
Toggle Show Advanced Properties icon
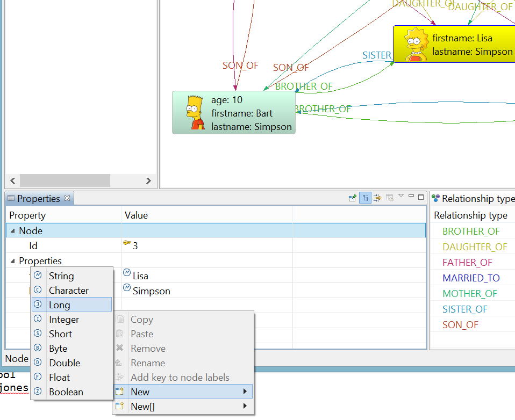coord(377,198)
